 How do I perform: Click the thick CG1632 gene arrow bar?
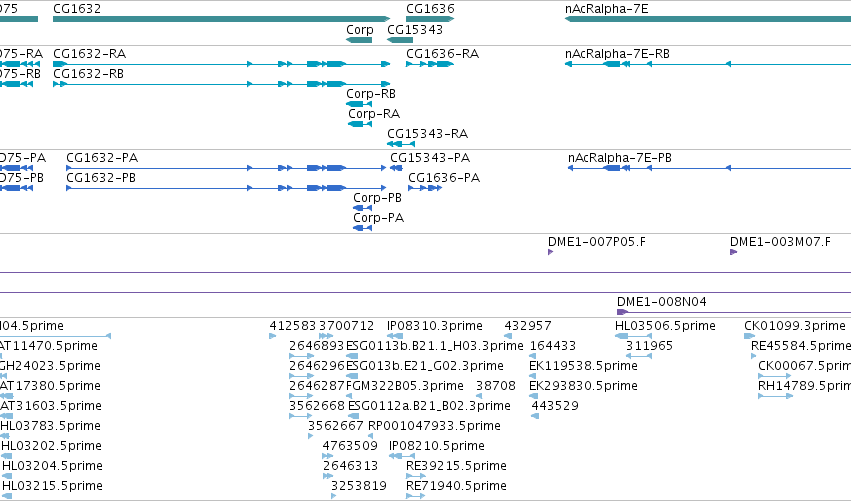(221, 19)
